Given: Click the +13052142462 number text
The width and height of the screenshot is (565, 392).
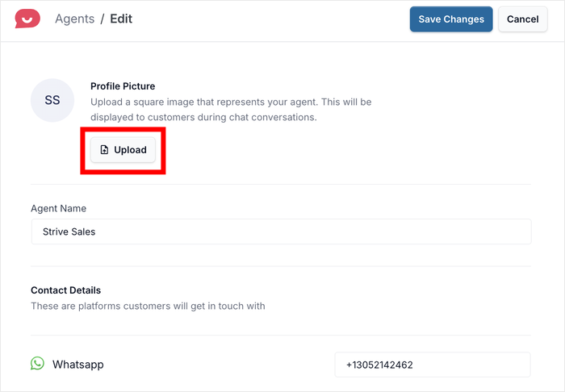Looking at the screenshot, I should pyautogui.click(x=379, y=365).
